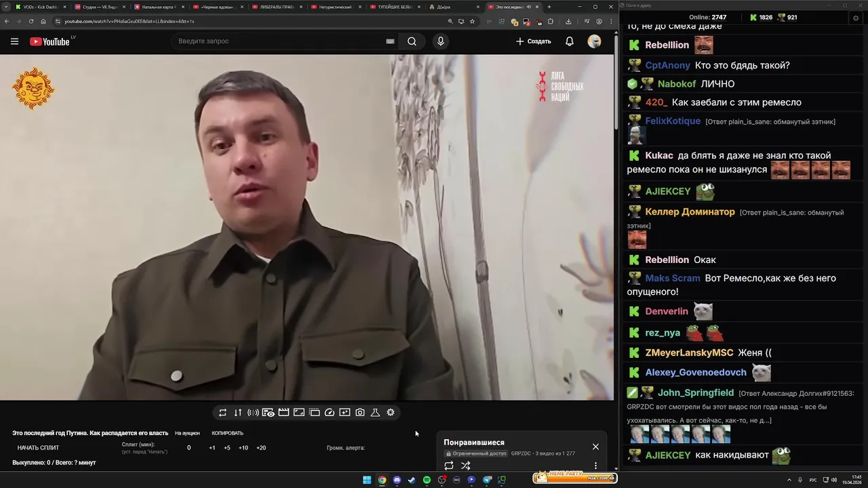This screenshot has width=868, height=488.
Task: Click the НАЧАТЬ СПЛИТ button
Action: (38, 447)
